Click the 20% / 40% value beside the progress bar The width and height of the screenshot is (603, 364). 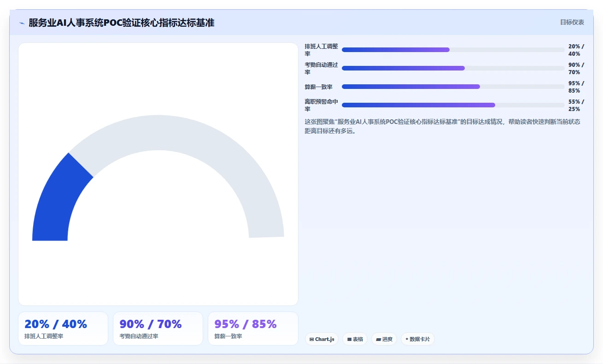(x=576, y=50)
